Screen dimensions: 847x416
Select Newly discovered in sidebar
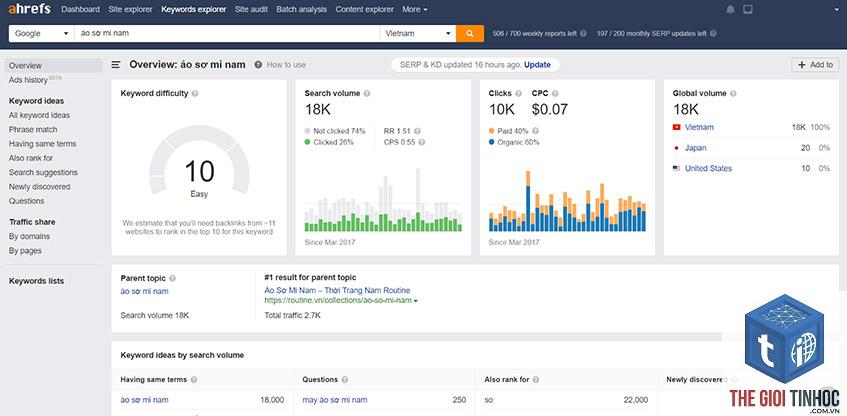(39, 187)
